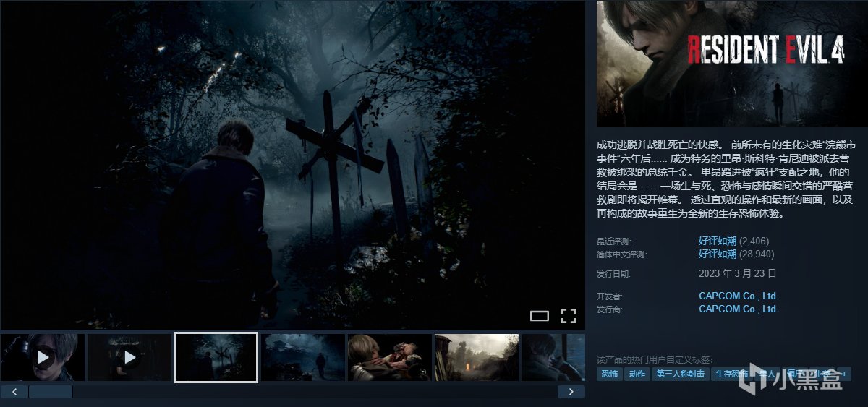Open developer CAPCOM Co., Ltd. link
This screenshot has width=868, height=407.
[x=738, y=296]
